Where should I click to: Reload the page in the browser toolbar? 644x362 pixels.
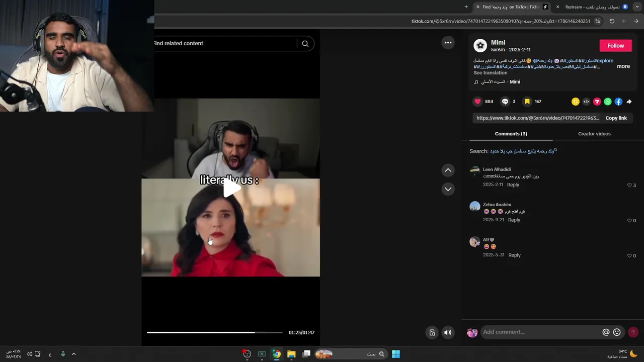point(612,21)
